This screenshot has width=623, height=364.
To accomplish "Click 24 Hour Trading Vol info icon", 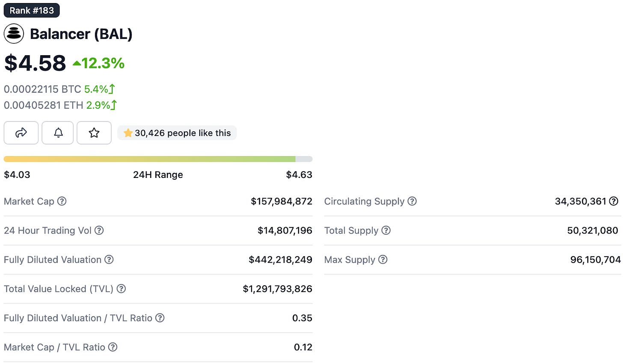I will [99, 230].
